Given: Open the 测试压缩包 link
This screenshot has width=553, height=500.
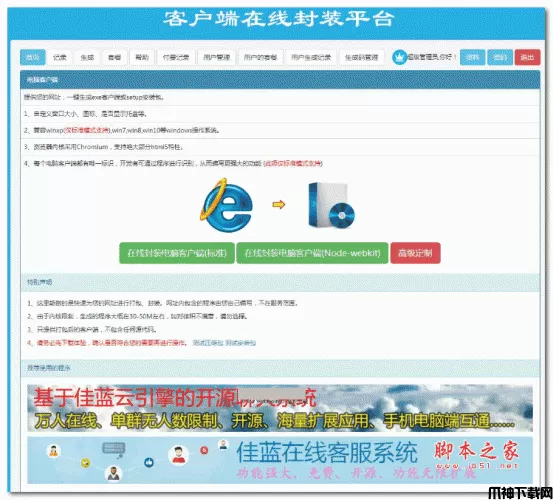Looking at the screenshot, I should (208, 343).
